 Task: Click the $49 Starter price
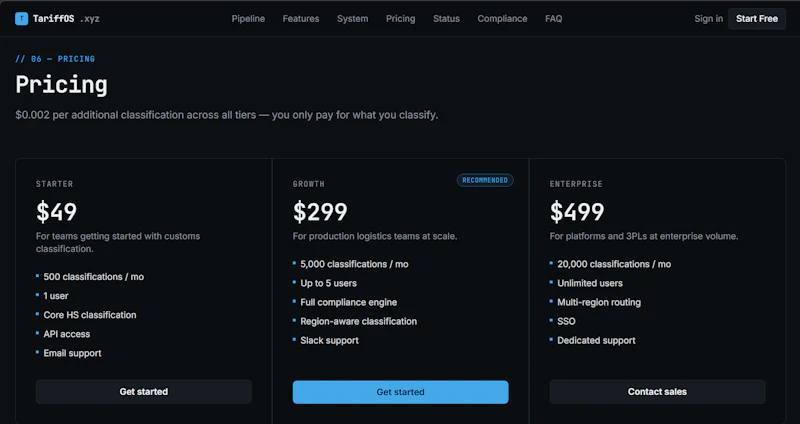click(x=57, y=212)
